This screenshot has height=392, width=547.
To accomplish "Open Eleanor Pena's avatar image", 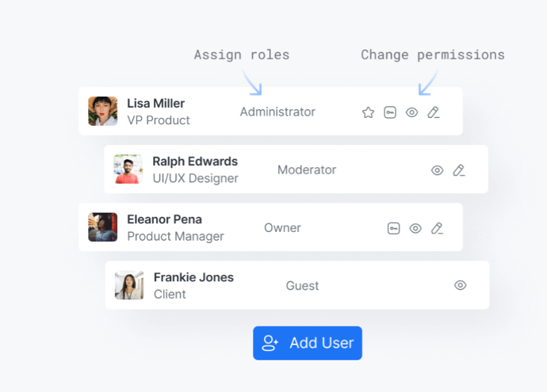I will click(x=103, y=227).
